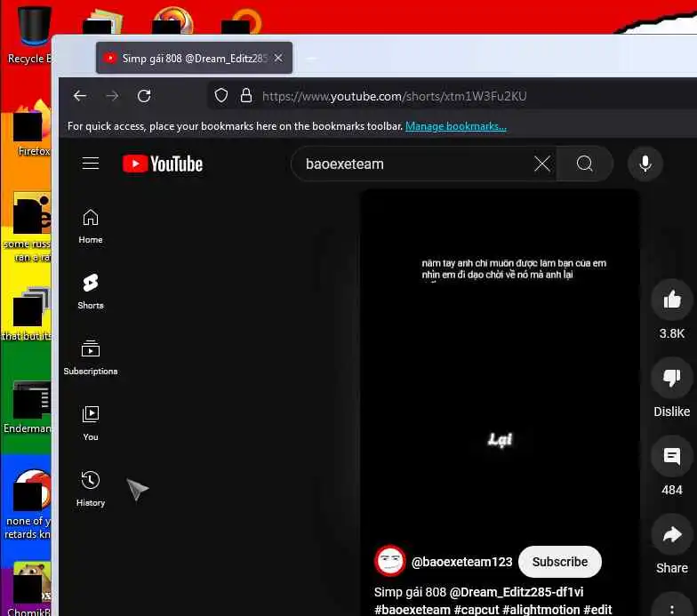Clear the search box with X

tap(542, 164)
